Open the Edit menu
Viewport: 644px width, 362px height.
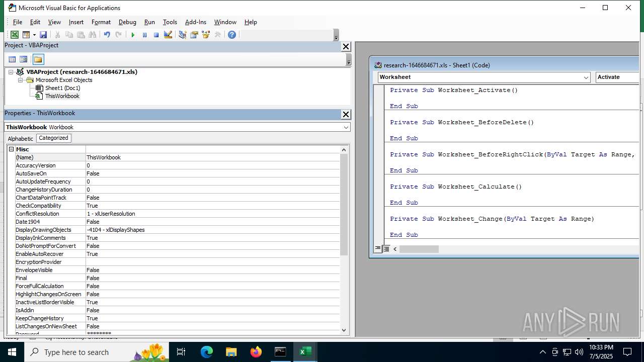(x=35, y=22)
